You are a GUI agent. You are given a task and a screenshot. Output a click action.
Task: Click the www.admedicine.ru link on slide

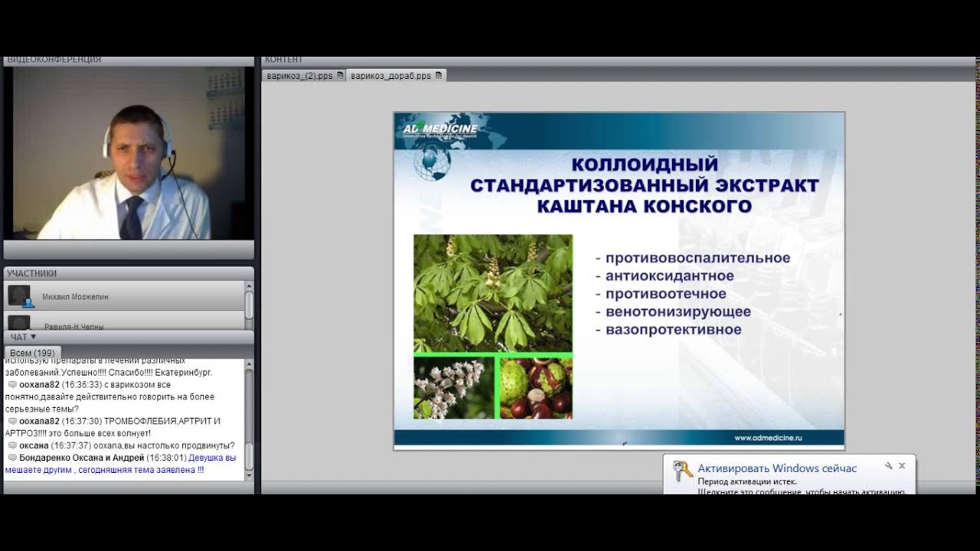768,438
